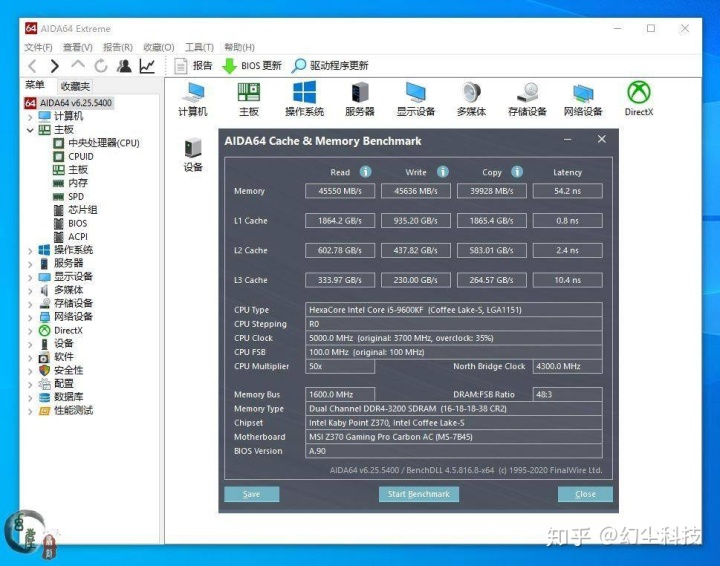Go back with the left arrow toolbar icon
Viewport: 720px width, 566px height.
pos(32,66)
